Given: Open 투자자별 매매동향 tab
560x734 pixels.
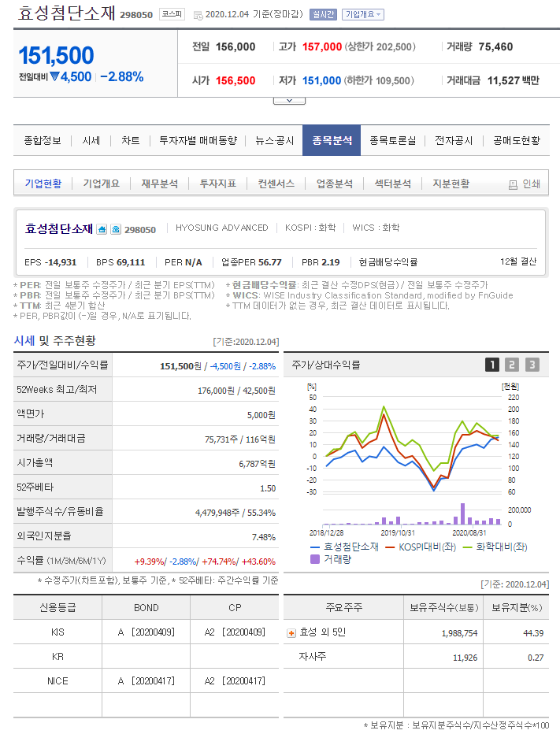Looking at the screenshot, I should [198, 140].
